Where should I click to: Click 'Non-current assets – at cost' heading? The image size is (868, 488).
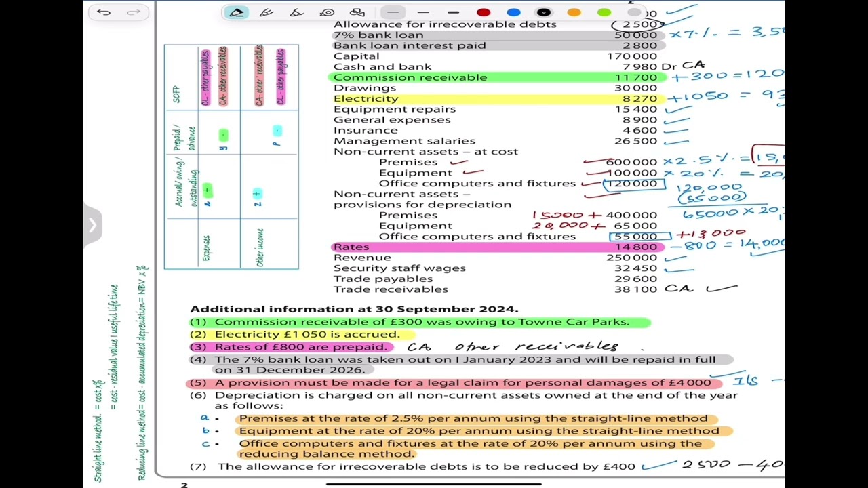tap(425, 151)
